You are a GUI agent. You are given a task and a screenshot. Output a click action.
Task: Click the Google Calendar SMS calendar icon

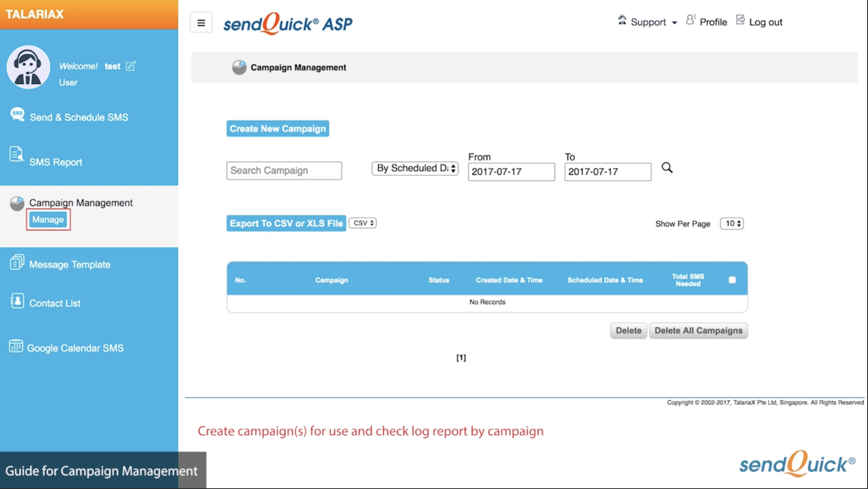pos(16,346)
